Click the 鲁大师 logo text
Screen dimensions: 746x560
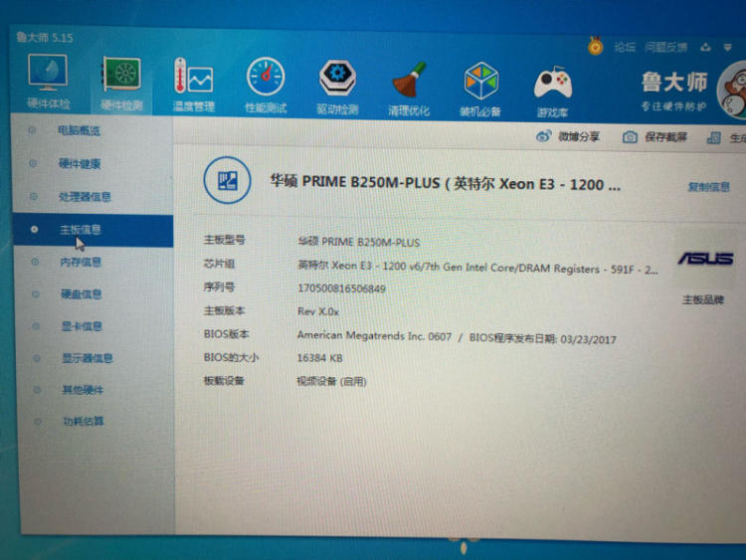coord(674,83)
